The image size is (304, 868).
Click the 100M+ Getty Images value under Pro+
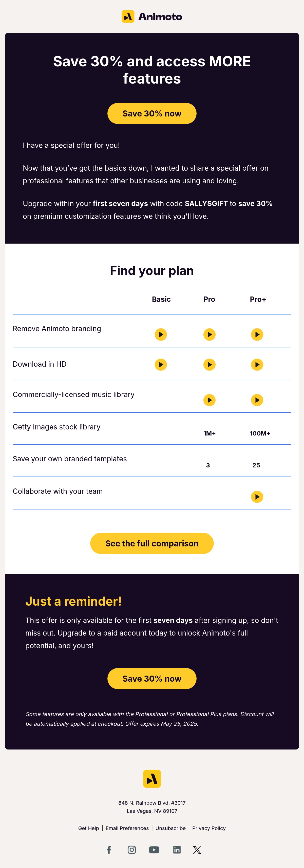coord(260,433)
